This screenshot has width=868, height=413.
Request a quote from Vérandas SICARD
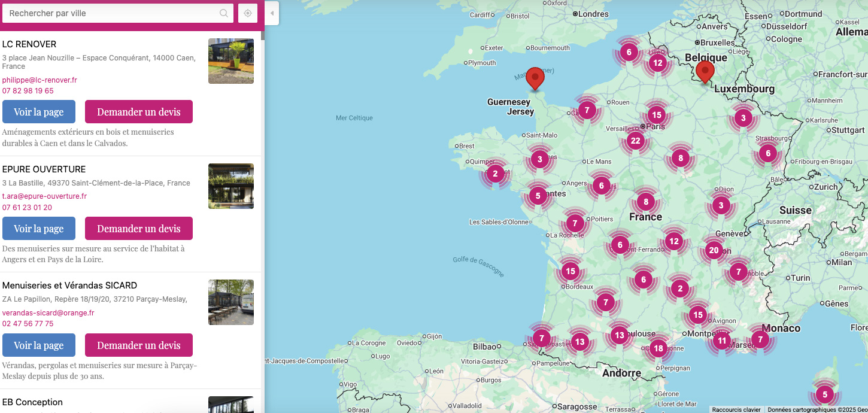point(139,345)
